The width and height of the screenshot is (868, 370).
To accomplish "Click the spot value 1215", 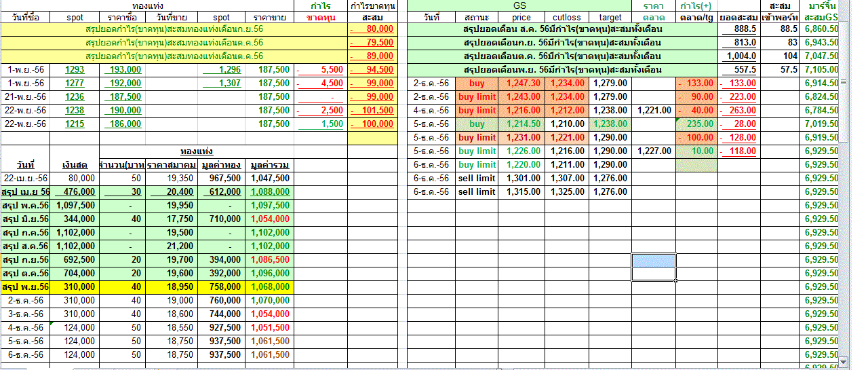I will click(75, 124).
